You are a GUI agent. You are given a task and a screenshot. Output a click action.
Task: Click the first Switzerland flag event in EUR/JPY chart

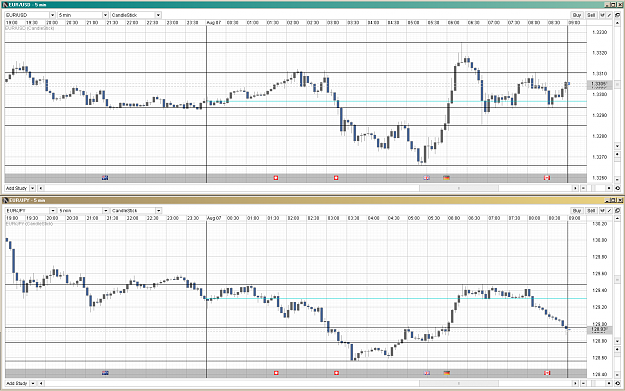click(276, 373)
